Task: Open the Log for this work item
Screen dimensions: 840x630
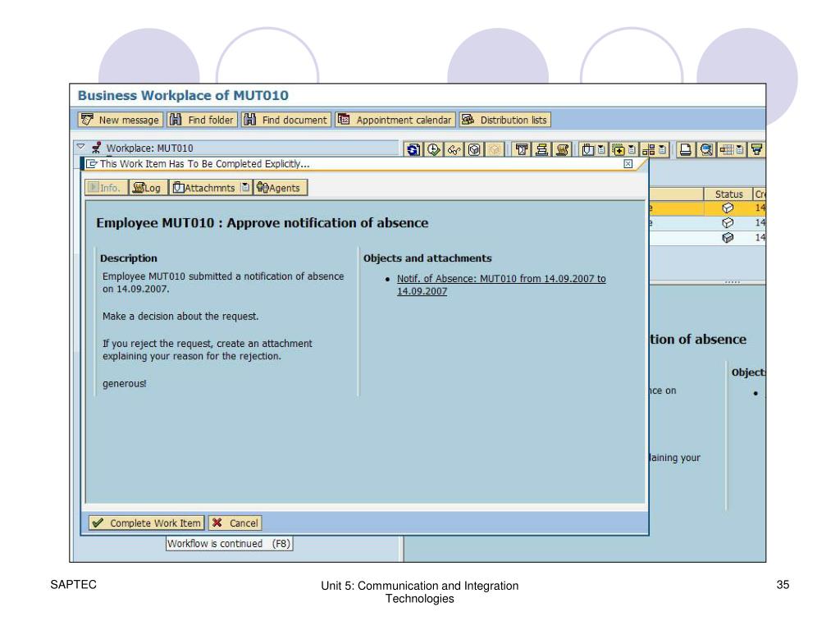Action: tap(147, 188)
